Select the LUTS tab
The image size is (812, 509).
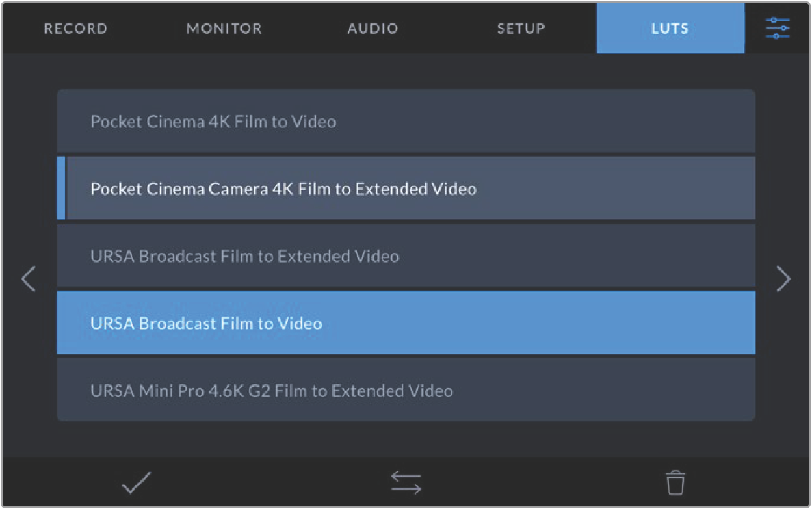coord(670,29)
